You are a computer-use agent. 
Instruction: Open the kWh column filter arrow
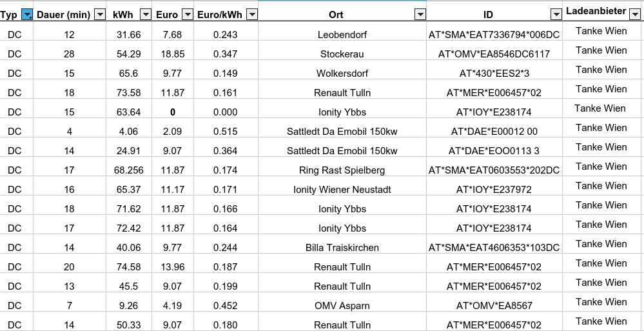[x=146, y=15]
